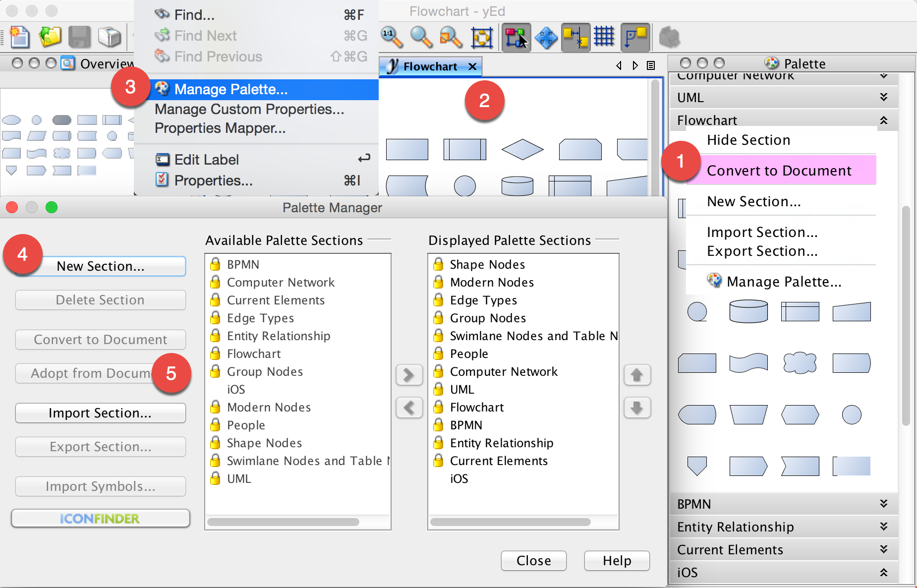Select the decision diamond shape in Flowchart palette

click(522, 150)
